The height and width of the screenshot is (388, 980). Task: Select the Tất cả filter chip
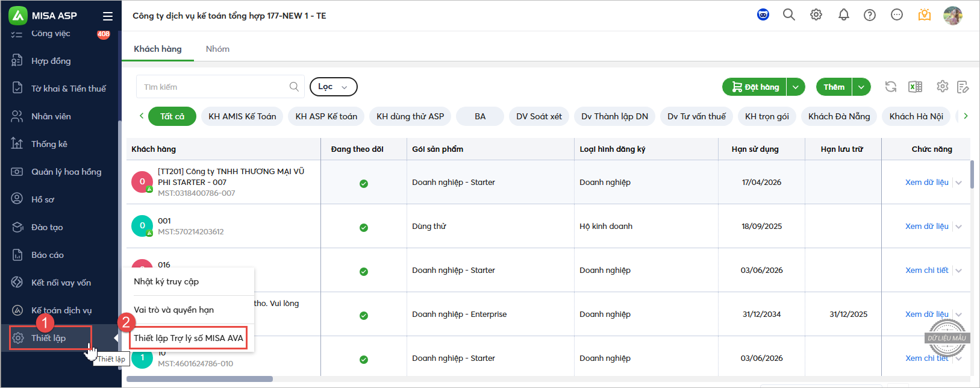click(x=172, y=116)
